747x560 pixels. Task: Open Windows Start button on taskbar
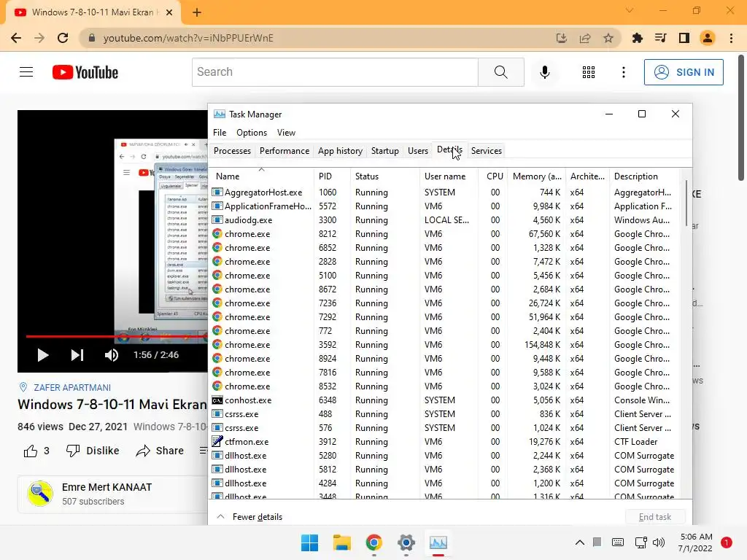point(309,542)
